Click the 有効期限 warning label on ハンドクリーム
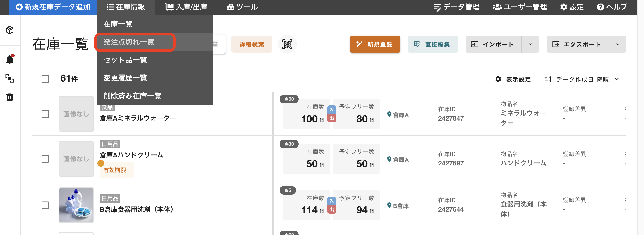The width and height of the screenshot is (644, 235). (x=116, y=170)
